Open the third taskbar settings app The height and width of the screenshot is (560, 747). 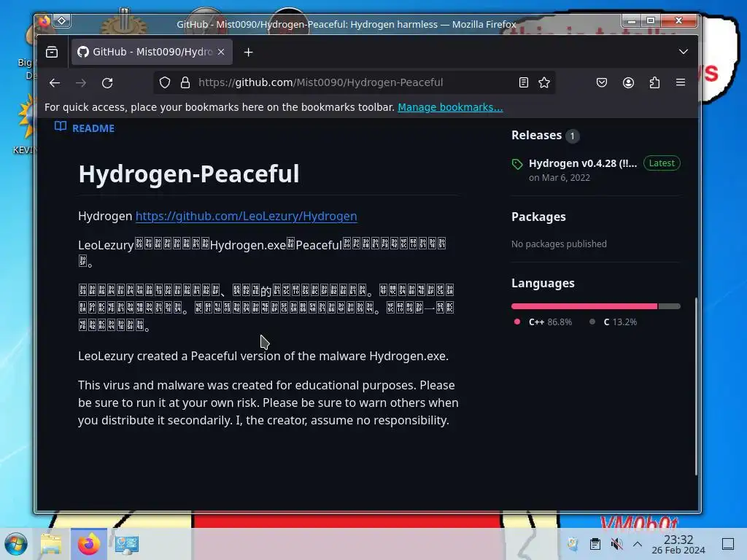(x=127, y=544)
